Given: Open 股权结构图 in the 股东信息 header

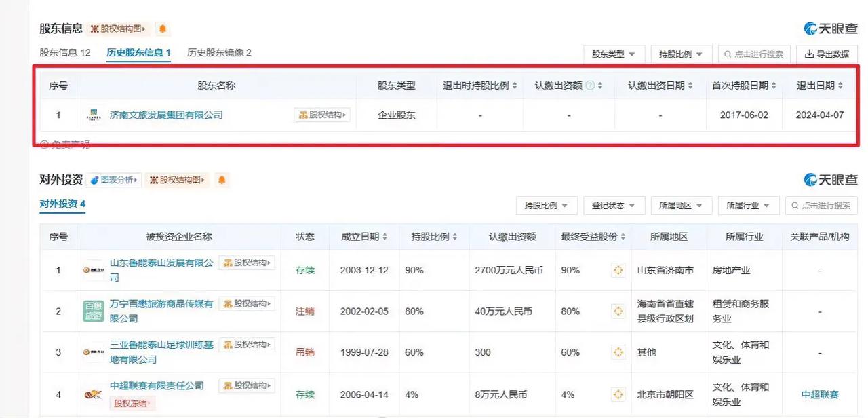Looking at the screenshot, I should (x=119, y=28).
